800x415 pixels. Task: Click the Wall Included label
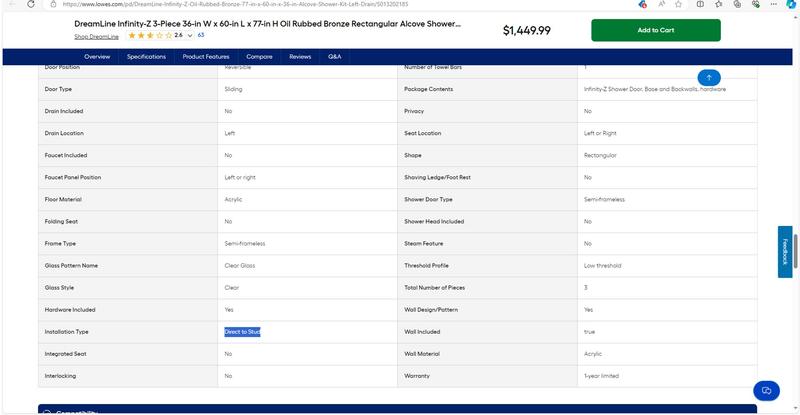[x=422, y=332]
